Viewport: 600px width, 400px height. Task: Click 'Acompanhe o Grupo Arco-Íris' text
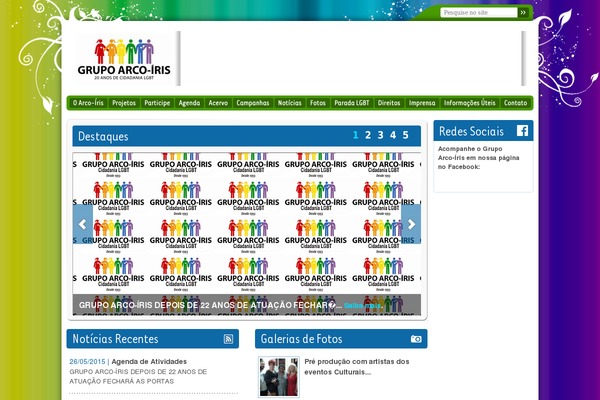point(478,158)
